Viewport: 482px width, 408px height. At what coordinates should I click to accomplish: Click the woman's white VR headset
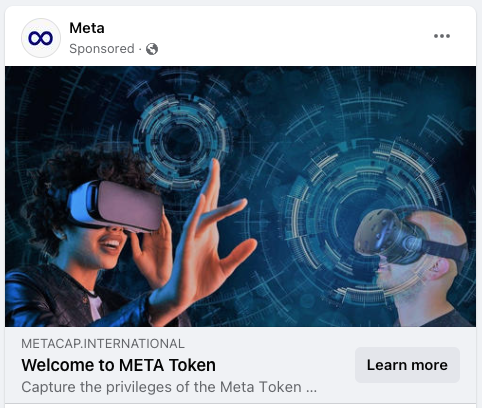tap(117, 206)
